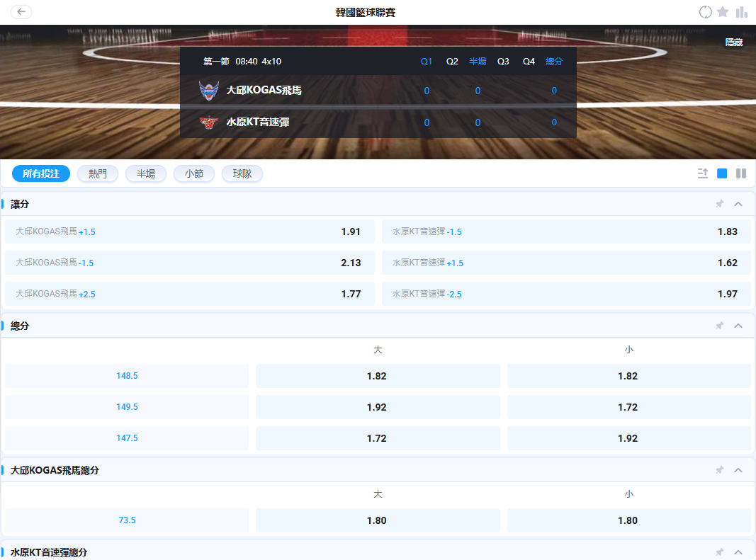This screenshot has height=560, width=756.
Task: Collapse the 讓分 section chevron
Action: [738, 204]
